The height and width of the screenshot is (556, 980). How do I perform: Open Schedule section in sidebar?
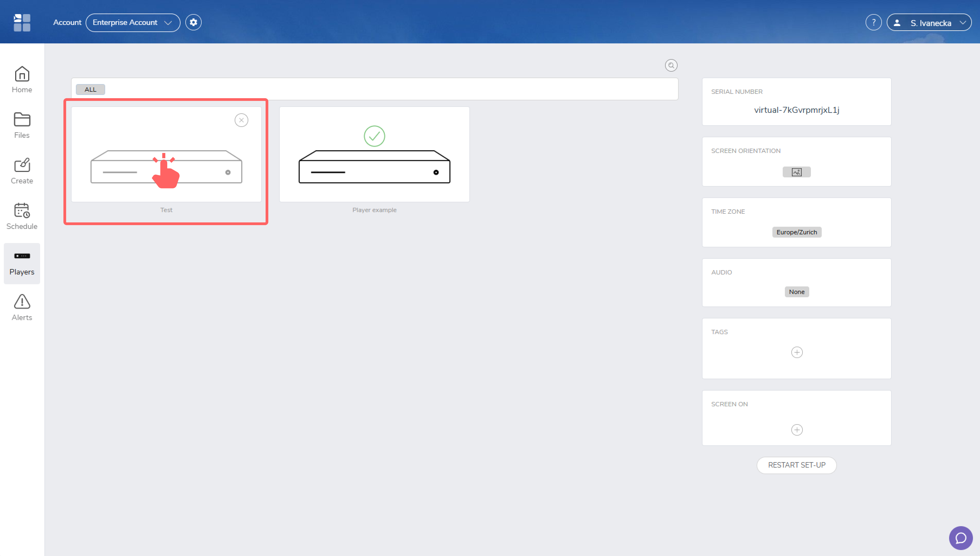coord(22,216)
